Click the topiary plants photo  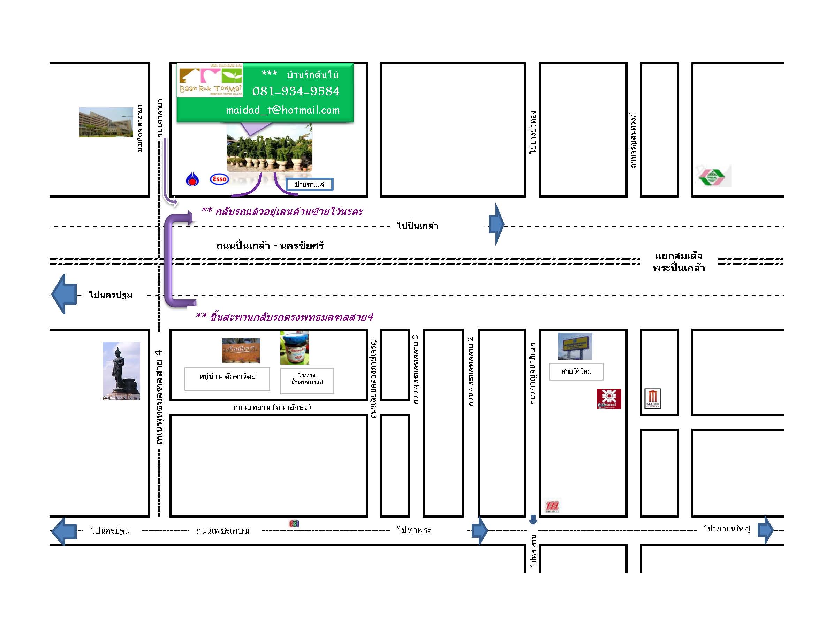(x=269, y=151)
